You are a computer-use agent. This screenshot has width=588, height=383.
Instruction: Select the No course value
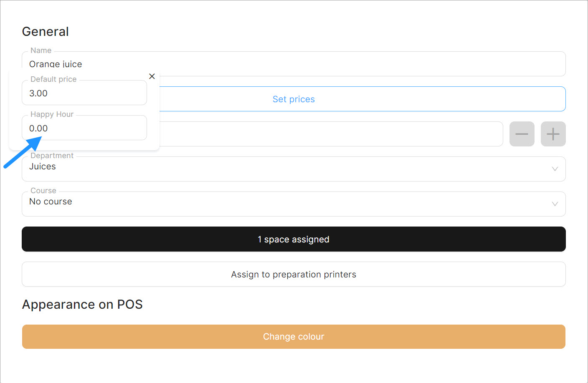pyautogui.click(x=51, y=202)
